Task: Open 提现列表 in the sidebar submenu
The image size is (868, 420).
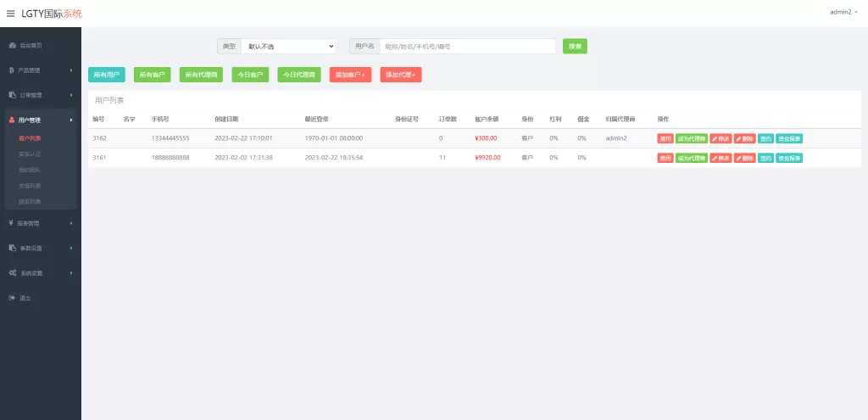Action: tap(30, 201)
